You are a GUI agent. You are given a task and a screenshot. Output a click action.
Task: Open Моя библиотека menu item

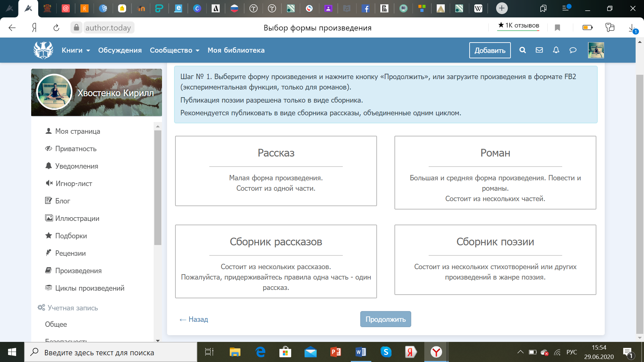tap(236, 50)
